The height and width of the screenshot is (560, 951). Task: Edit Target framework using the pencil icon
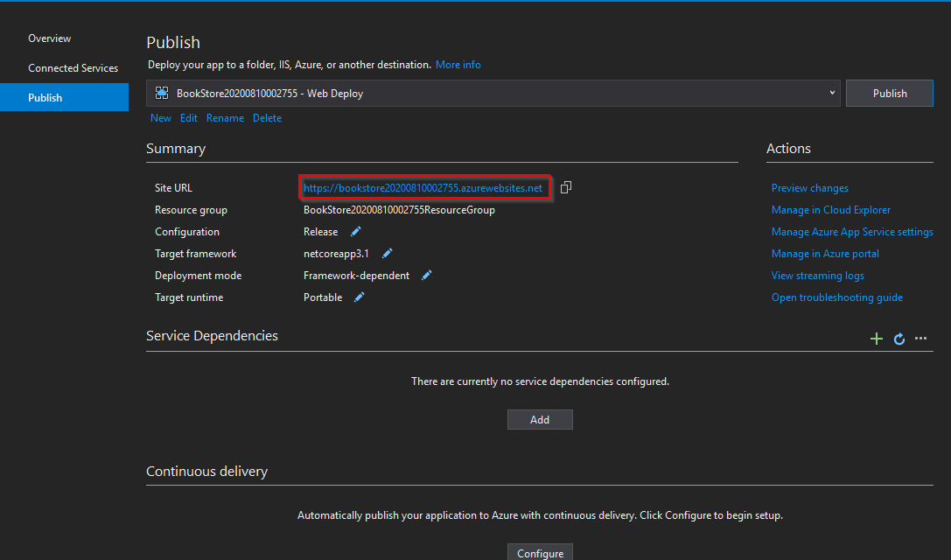coord(388,254)
